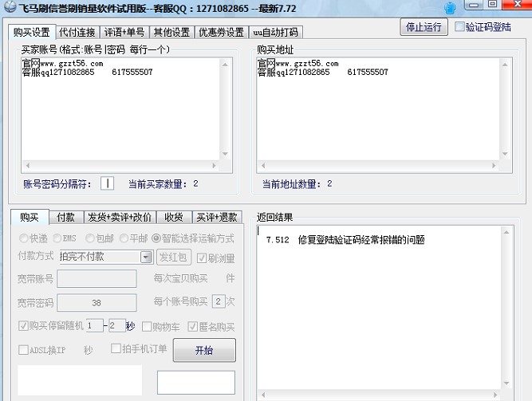
Task: Enable 拍手机订单 checkbox
Action: tap(116, 348)
